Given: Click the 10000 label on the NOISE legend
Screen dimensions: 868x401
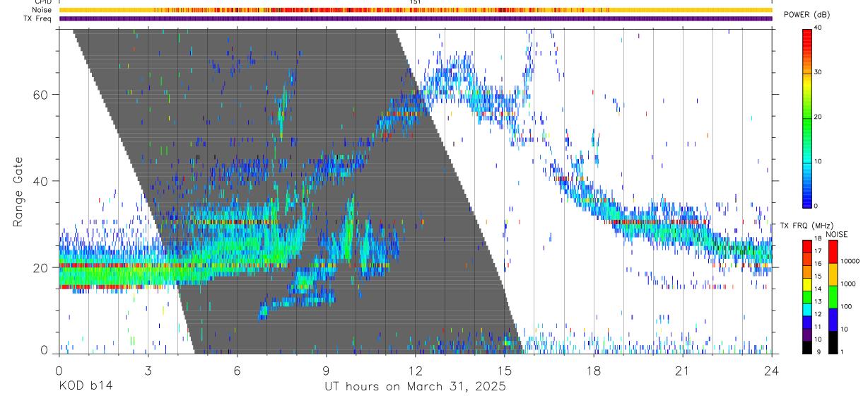Looking at the screenshot, I should [x=849, y=262].
